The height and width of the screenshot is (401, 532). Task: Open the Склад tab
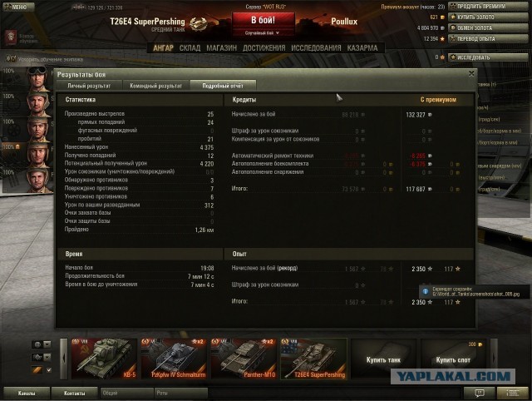point(190,48)
